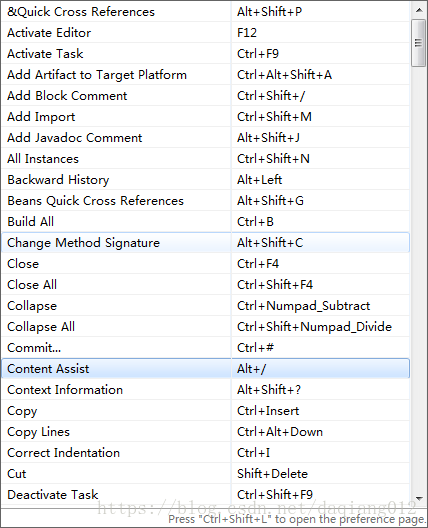Click the scrollbar down arrow
The height and width of the screenshot is (528, 428).
point(419,498)
